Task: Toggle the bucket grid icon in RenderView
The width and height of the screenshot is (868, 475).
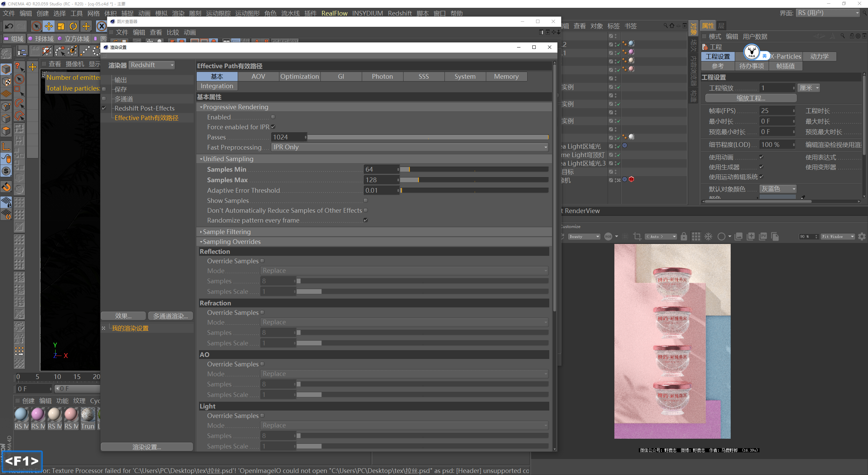Action: pyautogui.click(x=696, y=236)
